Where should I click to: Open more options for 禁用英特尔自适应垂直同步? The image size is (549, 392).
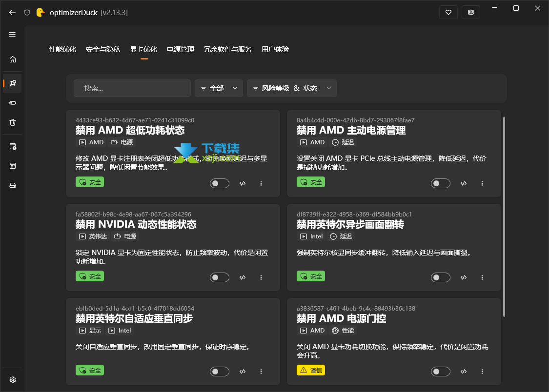click(261, 372)
